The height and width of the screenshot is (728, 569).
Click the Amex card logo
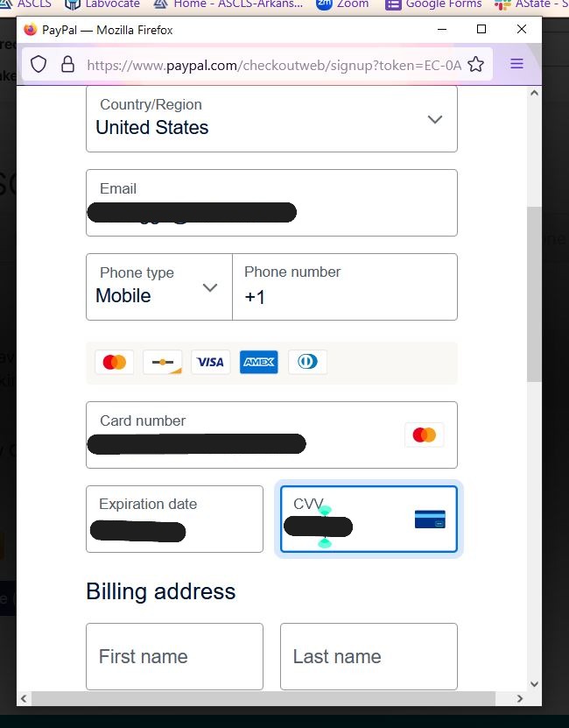[x=258, y=362]
